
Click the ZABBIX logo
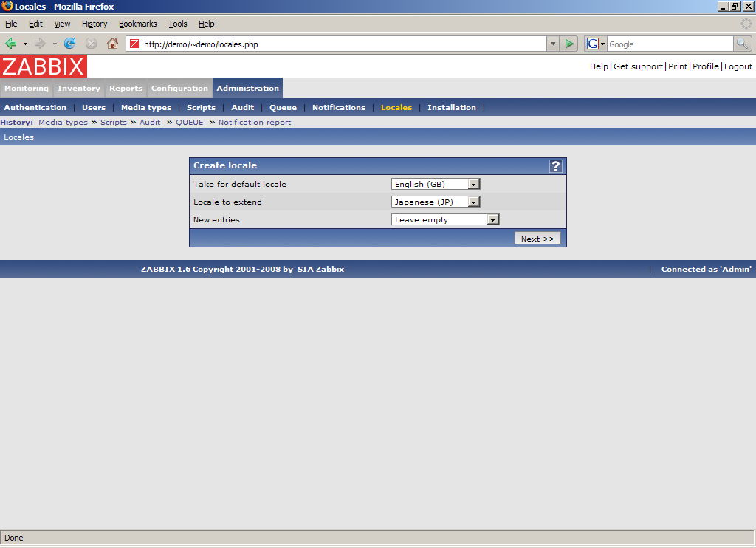point(44,66)
